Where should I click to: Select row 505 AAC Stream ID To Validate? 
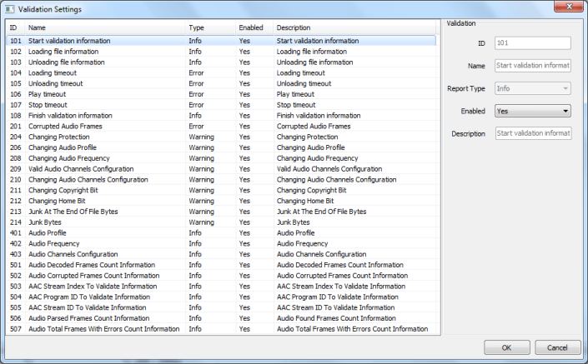pos(221,308)
